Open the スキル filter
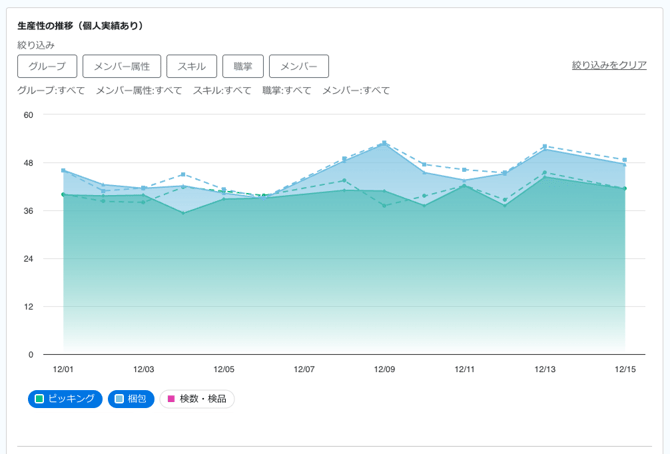 point(191,66)
